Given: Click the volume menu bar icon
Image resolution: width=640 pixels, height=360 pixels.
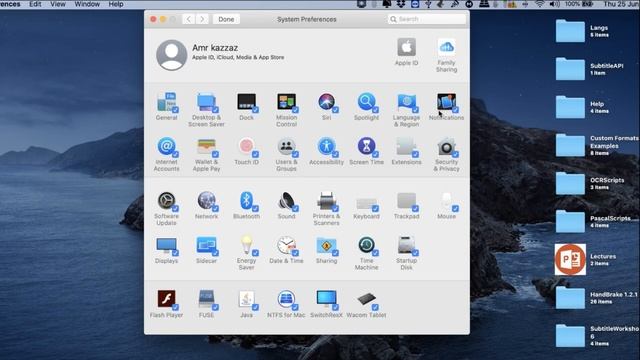Looking at the screenshot, I should point(554,4).
